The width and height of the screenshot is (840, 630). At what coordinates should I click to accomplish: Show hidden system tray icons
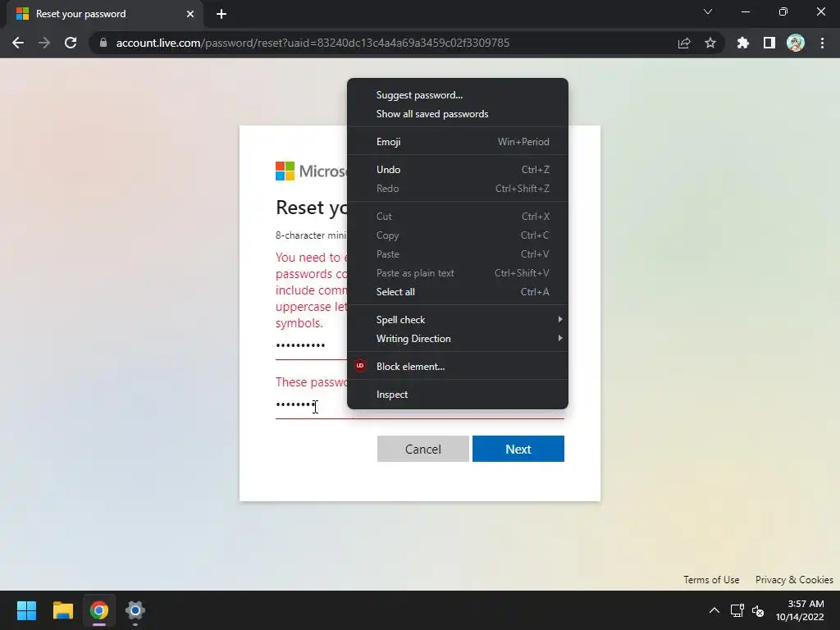click(x=714, y=610)
